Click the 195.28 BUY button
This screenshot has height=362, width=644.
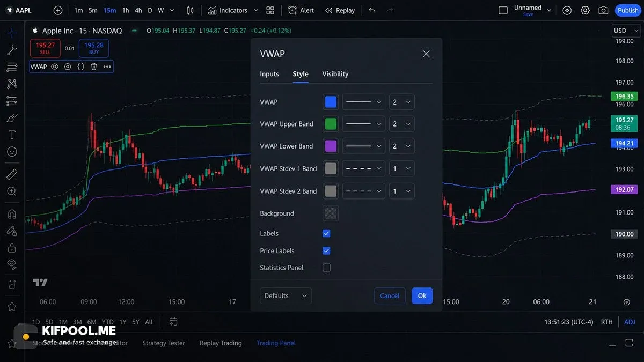(94, 48)
